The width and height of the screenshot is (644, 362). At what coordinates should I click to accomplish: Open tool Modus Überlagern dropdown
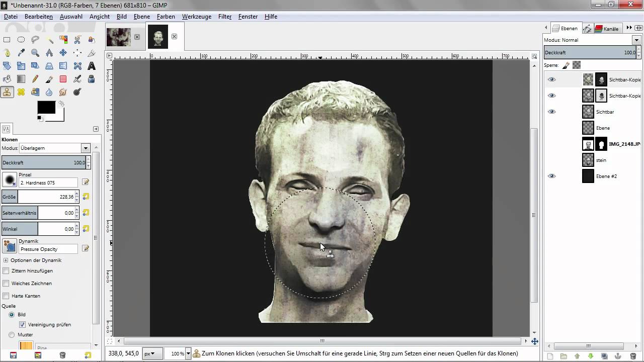pos(86,148)
